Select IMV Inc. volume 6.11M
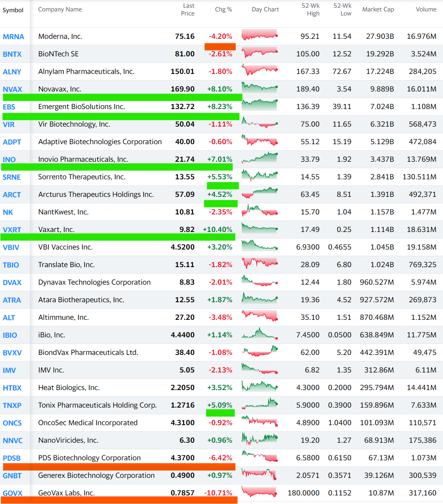 click(426, 370)
